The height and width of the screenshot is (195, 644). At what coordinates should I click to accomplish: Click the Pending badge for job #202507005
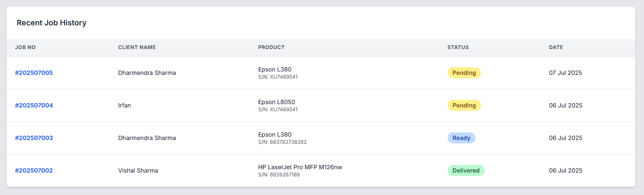[464, 73]
